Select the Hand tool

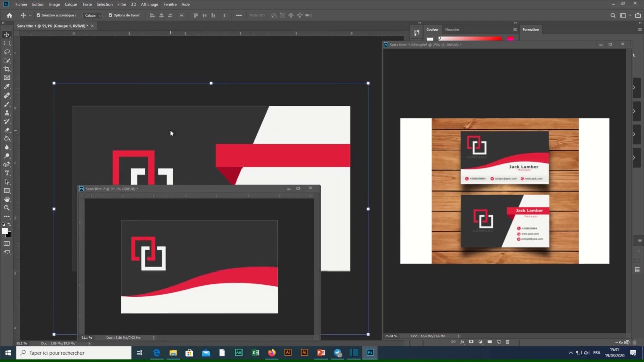[x=7, y=199]
